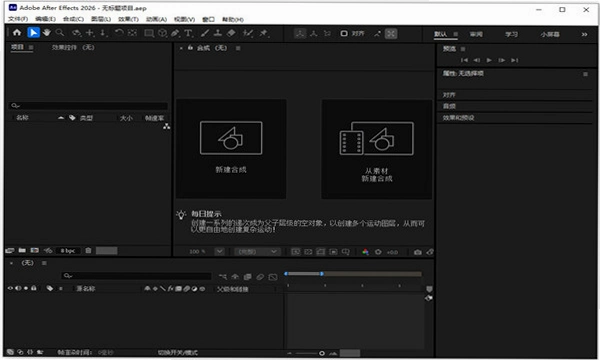This screenshot has width=600, height=360.
Task: Switch to the 小屏幕 workspace tab
Action: (x=550, y=34)
